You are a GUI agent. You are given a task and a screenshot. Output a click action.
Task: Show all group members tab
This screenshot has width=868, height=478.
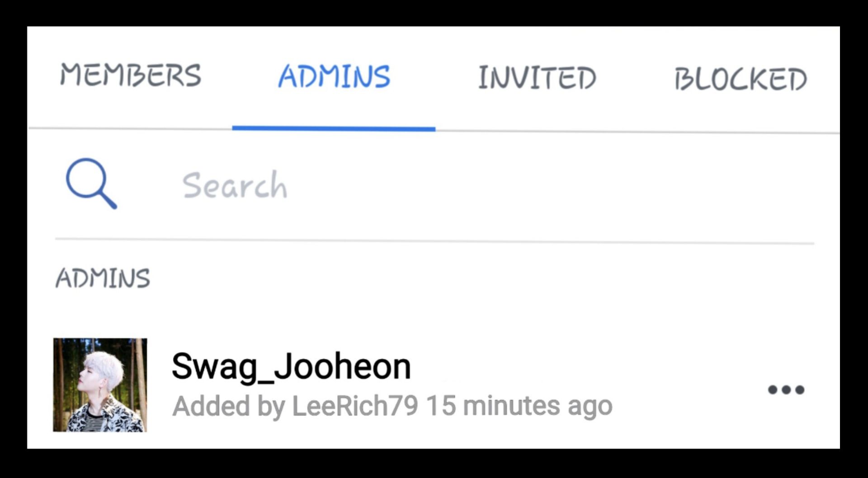point(130,75)
